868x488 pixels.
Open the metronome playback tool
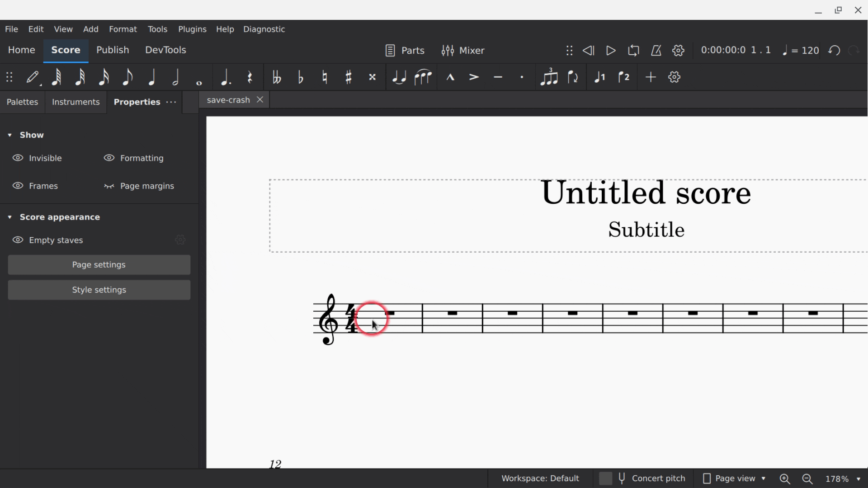click(x=656, y=50)
